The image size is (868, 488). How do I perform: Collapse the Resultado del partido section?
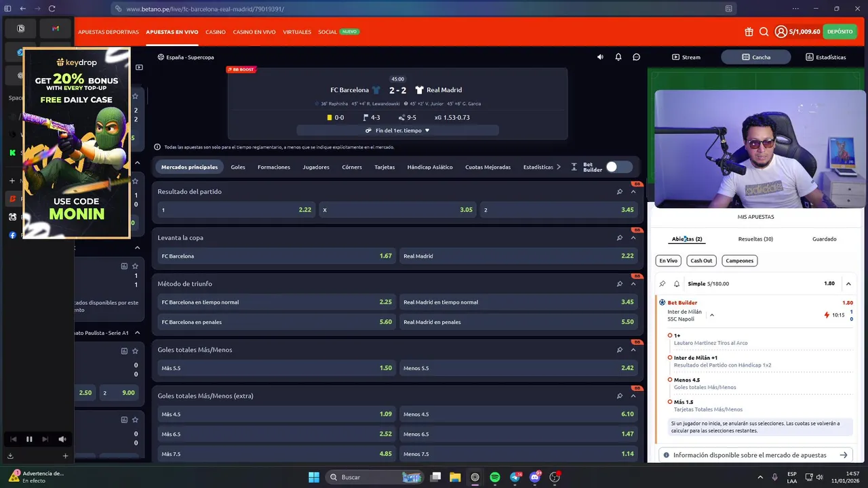[x=633, y=192]
